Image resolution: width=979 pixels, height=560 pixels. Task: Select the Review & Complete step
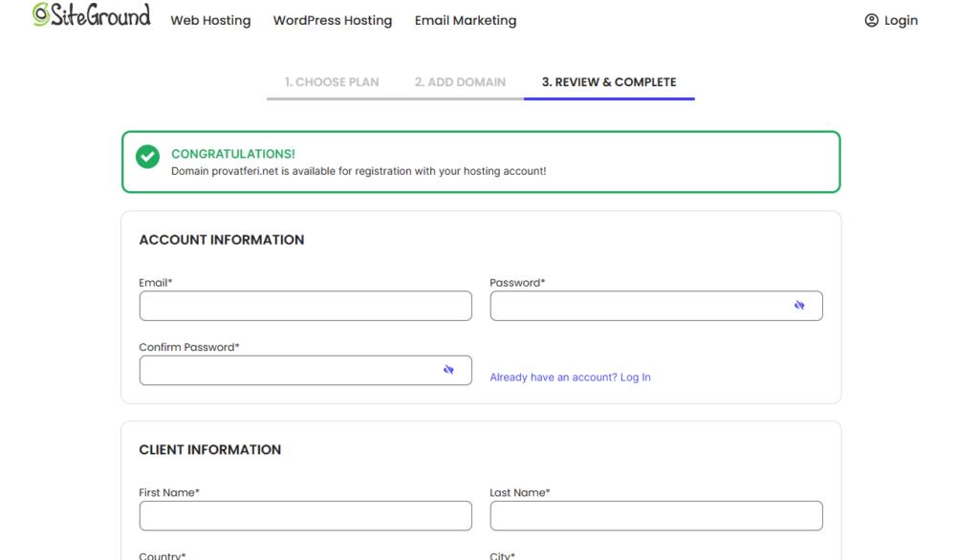(609, 82)
